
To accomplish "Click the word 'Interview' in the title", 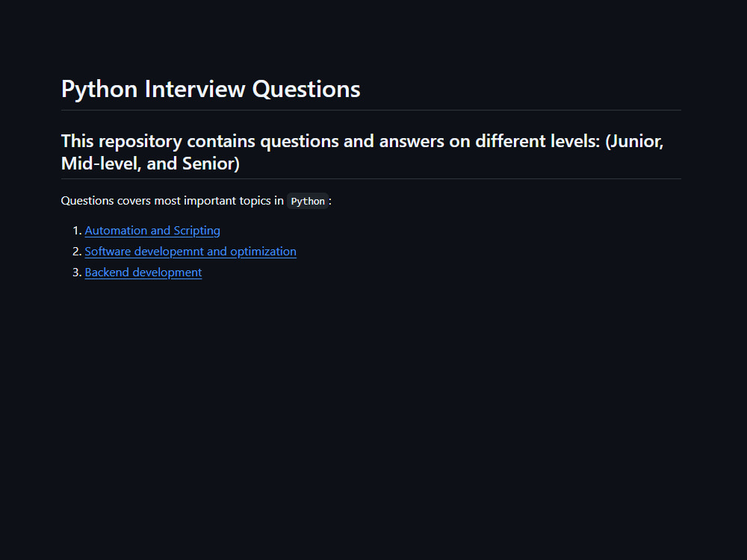I will (195, 89).
